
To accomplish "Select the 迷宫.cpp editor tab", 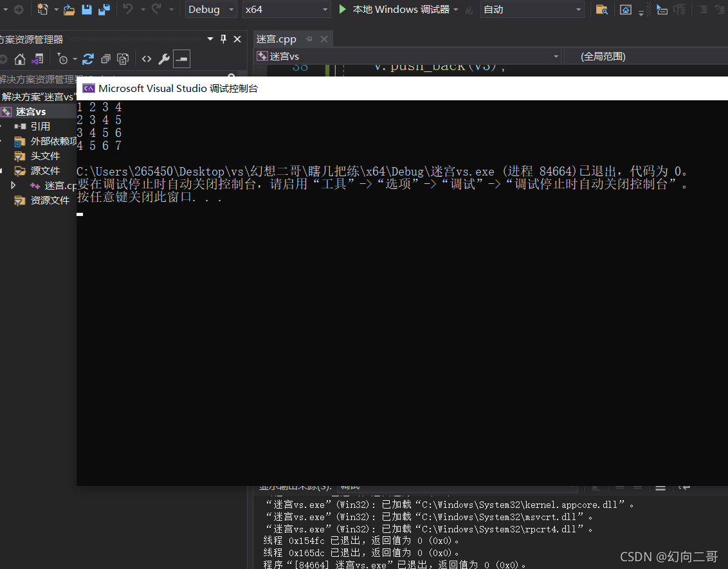I will tap(277, 39).
